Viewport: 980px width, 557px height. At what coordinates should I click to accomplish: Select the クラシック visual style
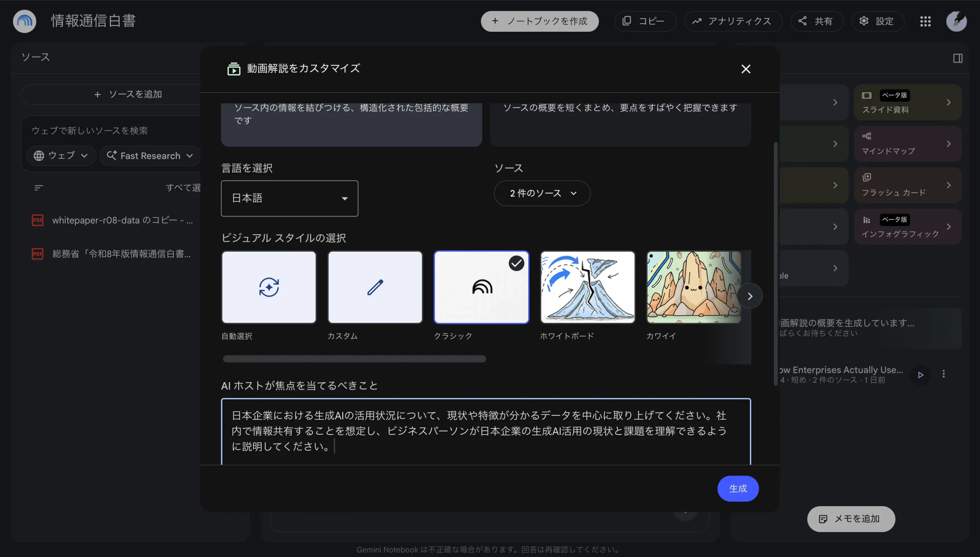point(481,287)
